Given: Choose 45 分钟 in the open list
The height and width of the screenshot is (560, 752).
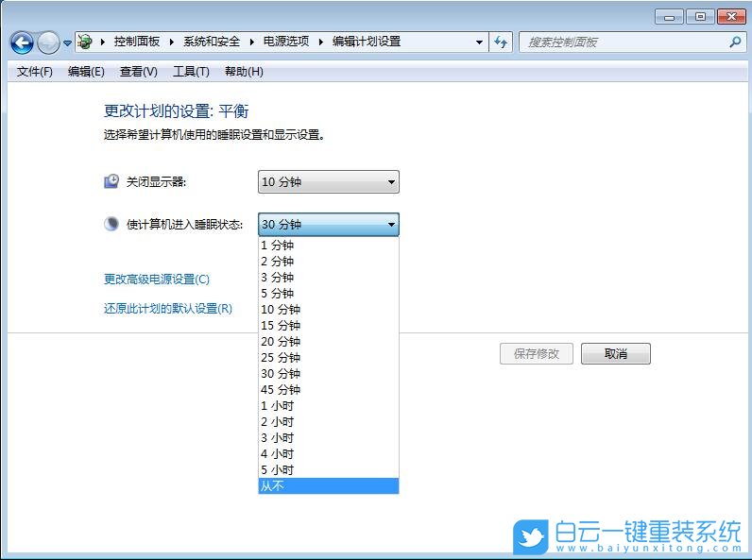Looking at the screenshot, I should click(x=329, y=390).
